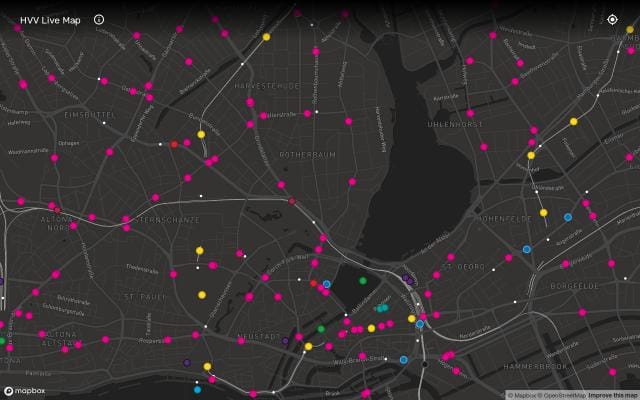Select the red marker west of Rotherbaum
The width and height of the screenshot is (640, 400).
174,144
